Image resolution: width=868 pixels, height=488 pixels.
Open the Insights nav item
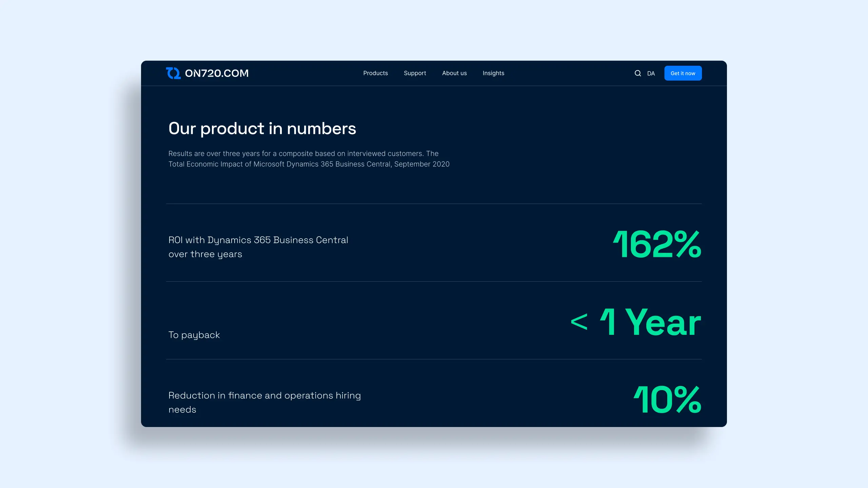point(493,73)
